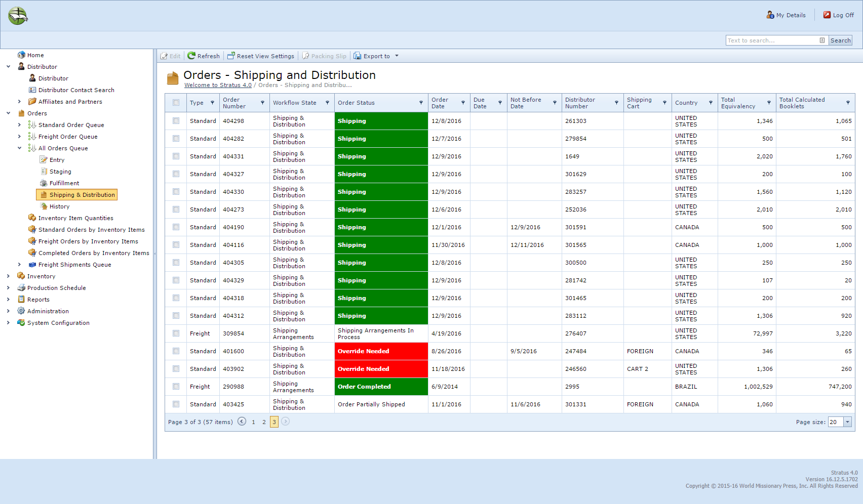
Task: Click the System Configuration icon
Action: [21, 322]
